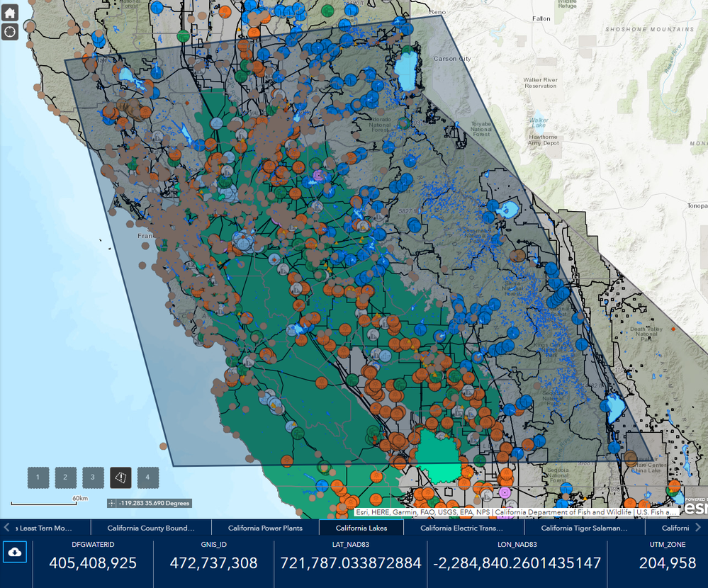The image size is (708, 588).
Task: Open the California Electric Transmission tab
Action: pyautogui.click(x=461, y=528)
